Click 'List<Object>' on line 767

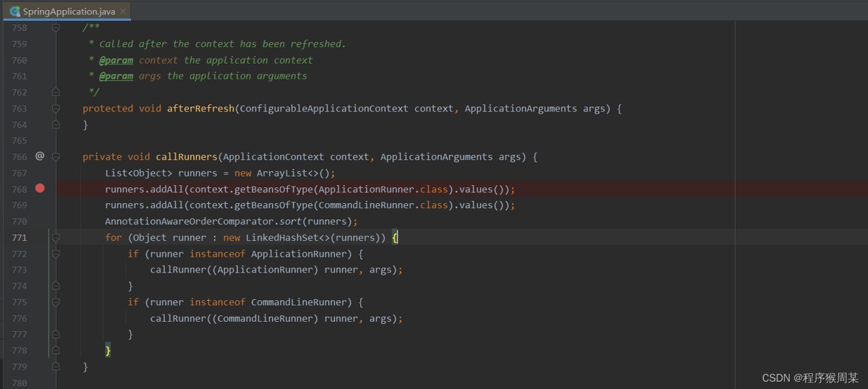coord(139,173)
